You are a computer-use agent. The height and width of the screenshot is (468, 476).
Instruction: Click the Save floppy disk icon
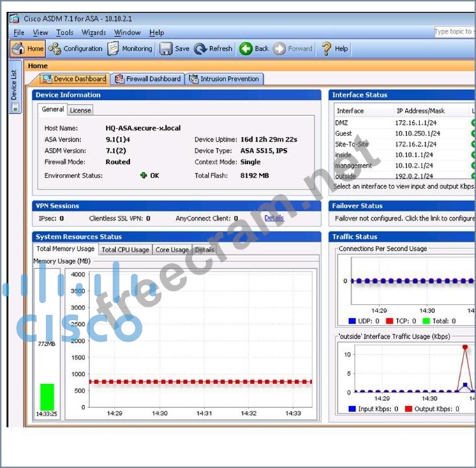point(166,49)
